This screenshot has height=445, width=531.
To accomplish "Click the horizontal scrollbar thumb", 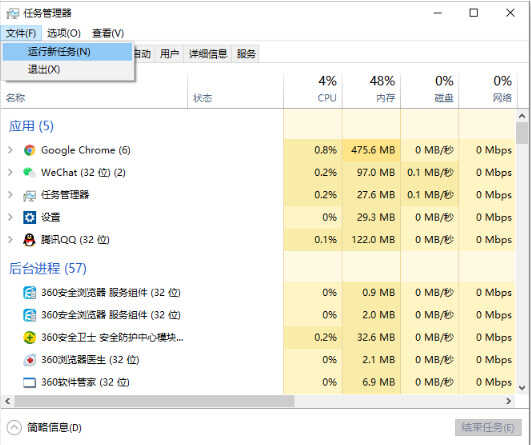I will pos(154,401).
